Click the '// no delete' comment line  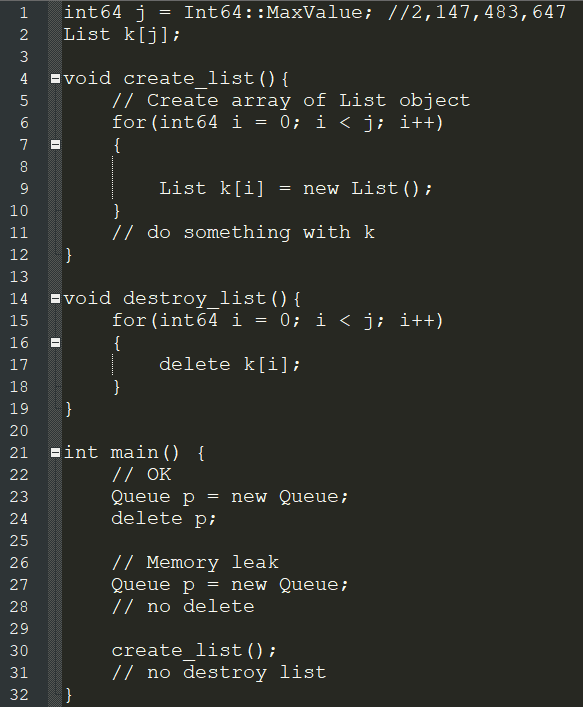coord(183,607)
